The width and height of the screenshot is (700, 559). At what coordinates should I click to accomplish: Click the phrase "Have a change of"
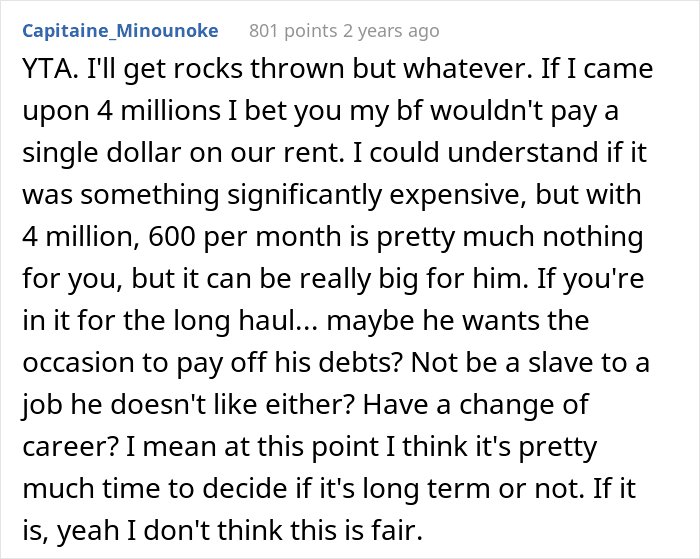click(475, 404)
